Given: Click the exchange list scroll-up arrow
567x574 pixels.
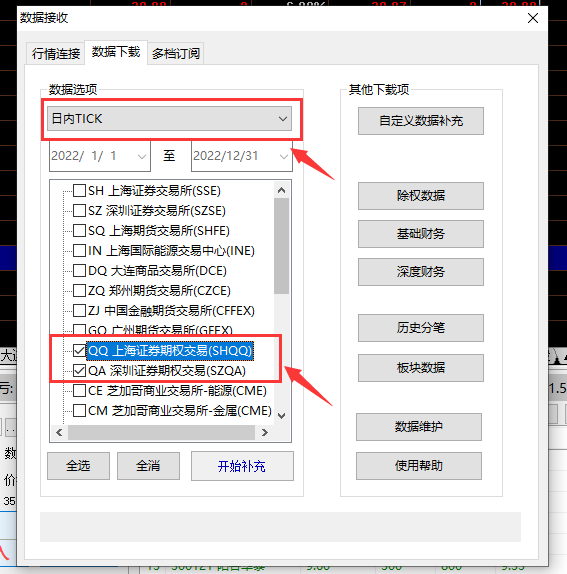Looking at the screenshot, I should pos(281,190).
